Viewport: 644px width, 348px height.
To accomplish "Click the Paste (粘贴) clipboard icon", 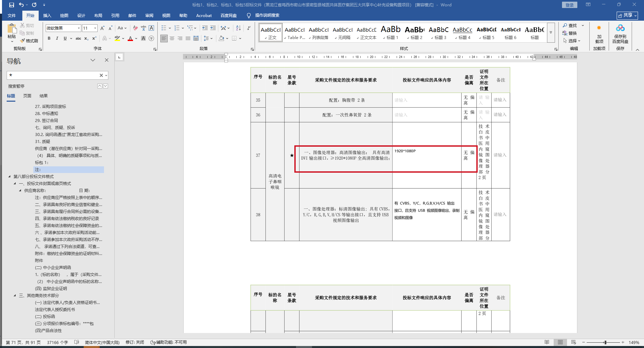I will pyautogui.click(x=12, y=29).
